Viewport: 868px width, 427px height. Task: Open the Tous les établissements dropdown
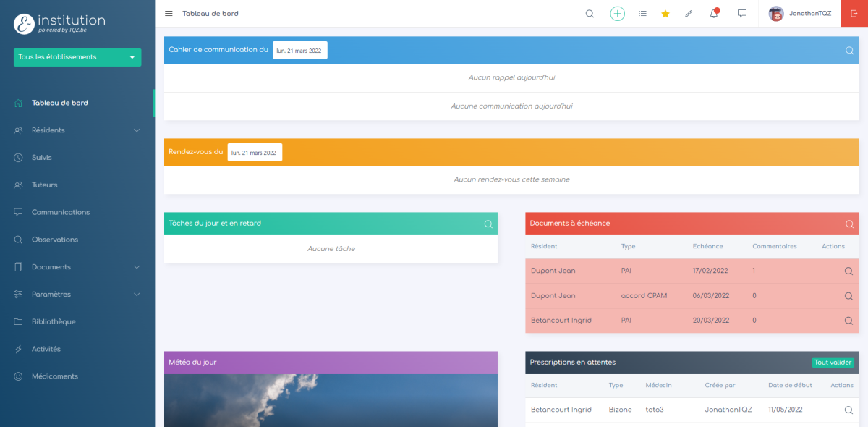pos(77,57)
